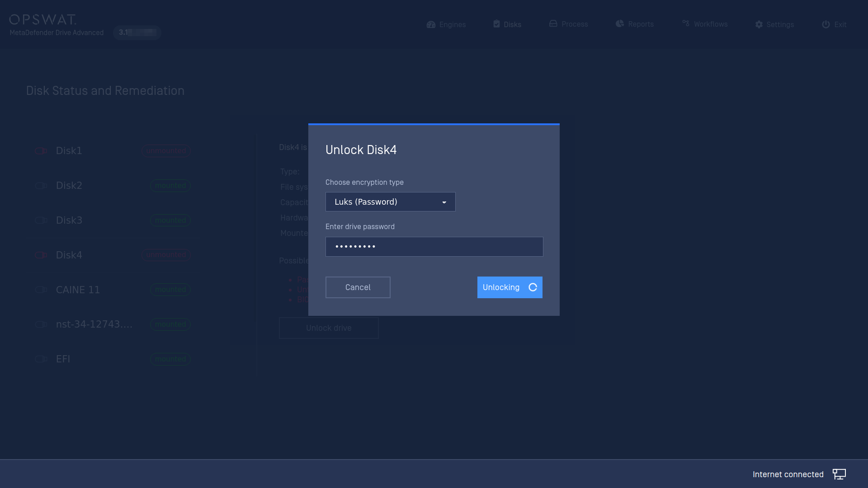The image size is (868, 488).
Task: Select nst-34-12743 in the disk list
Action: [113, 324]
